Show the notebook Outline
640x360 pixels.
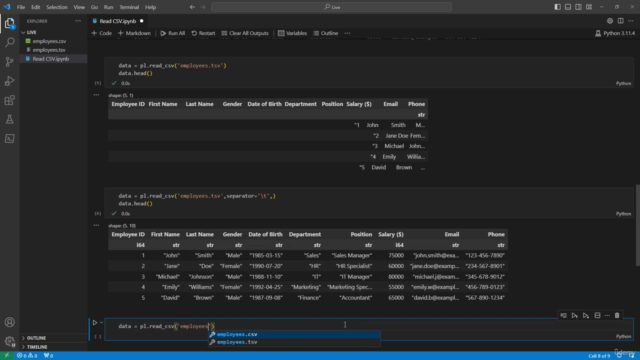326,33
